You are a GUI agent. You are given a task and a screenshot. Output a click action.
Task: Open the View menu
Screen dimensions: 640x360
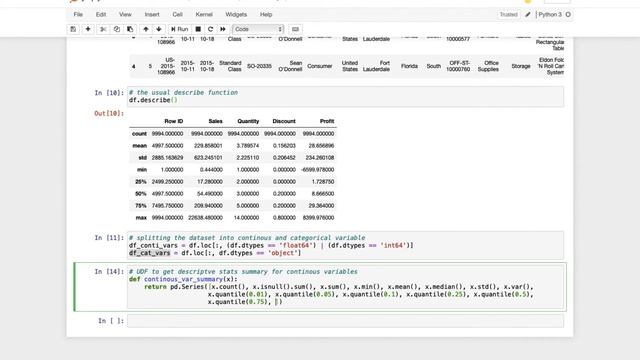click(125, 14)
